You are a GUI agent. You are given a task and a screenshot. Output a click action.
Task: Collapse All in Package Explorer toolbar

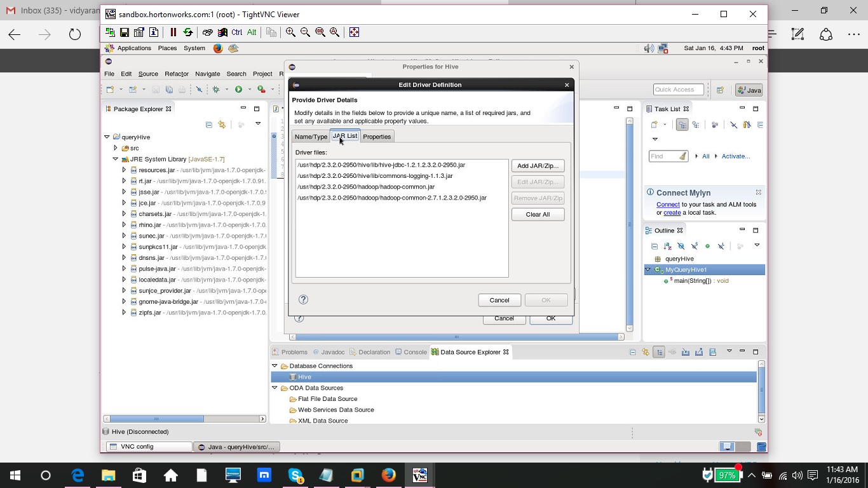tap(209, 125)
